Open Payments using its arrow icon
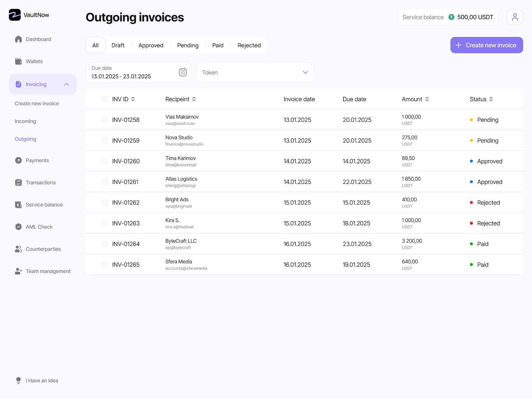Viewport: 532px width, 399px height. coord(19,160)
